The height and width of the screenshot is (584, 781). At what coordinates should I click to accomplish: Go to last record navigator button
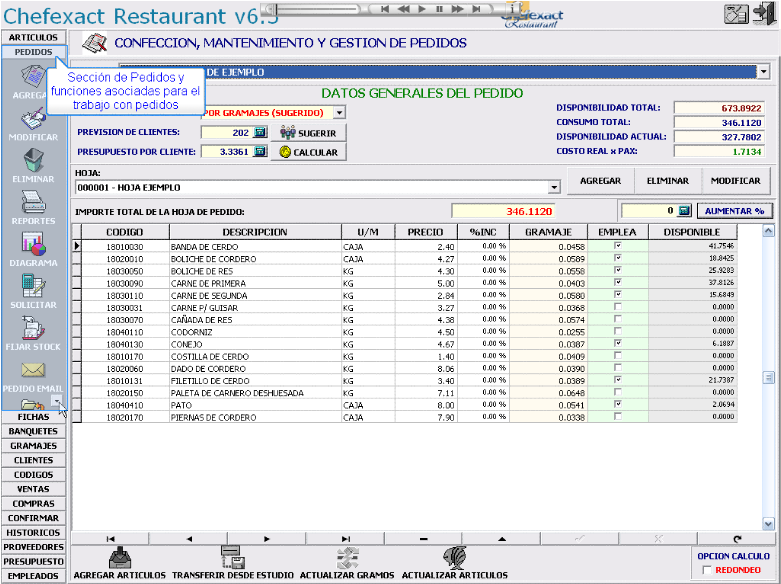point(345,539)
